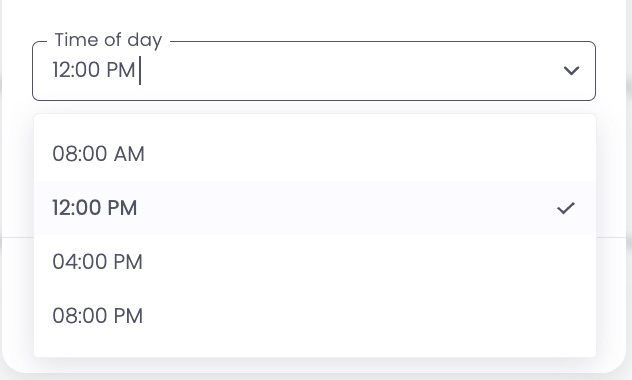Click the first entry in the time options
The image size is (632, 380).
(x=315, y=154)
